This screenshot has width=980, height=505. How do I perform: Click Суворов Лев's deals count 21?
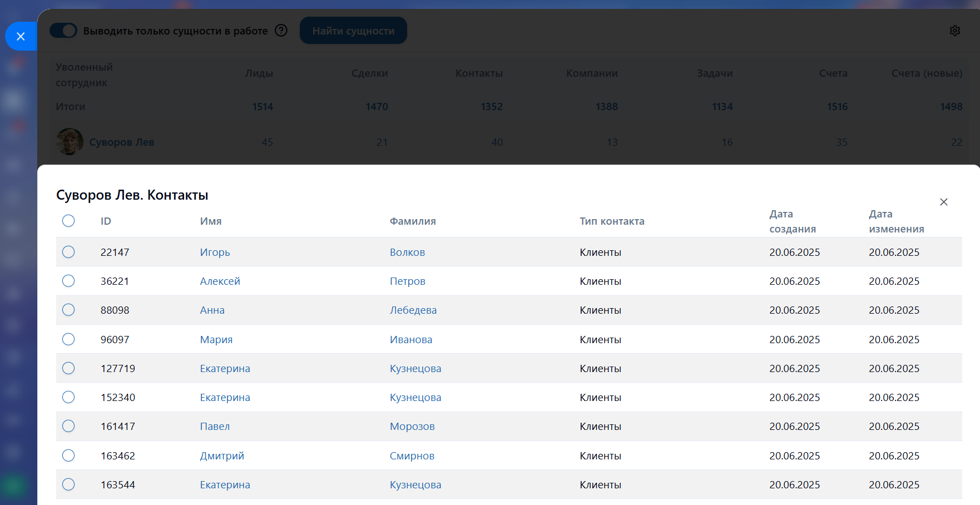point(382,142)
